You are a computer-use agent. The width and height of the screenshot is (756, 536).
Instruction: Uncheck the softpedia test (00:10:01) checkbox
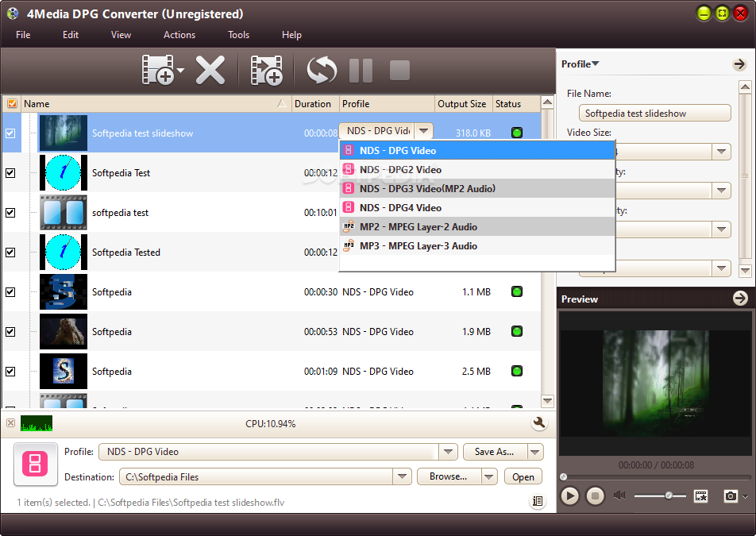tap(10, 213)
